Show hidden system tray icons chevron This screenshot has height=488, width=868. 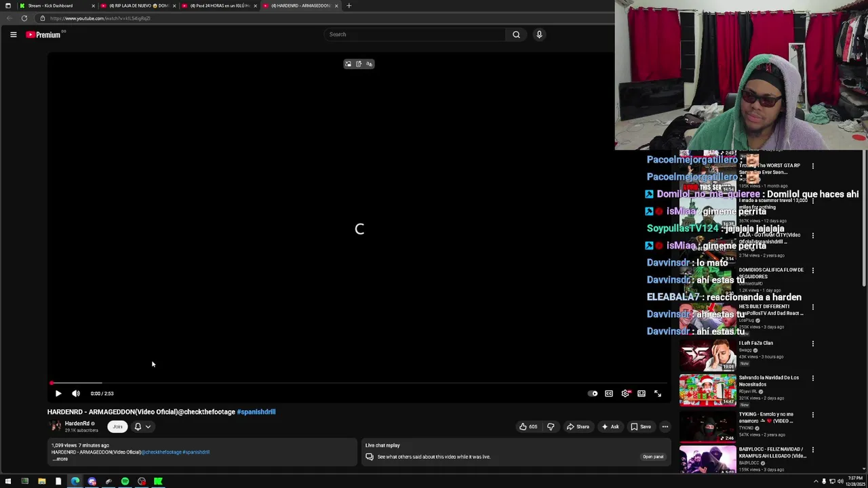point(816,482)
